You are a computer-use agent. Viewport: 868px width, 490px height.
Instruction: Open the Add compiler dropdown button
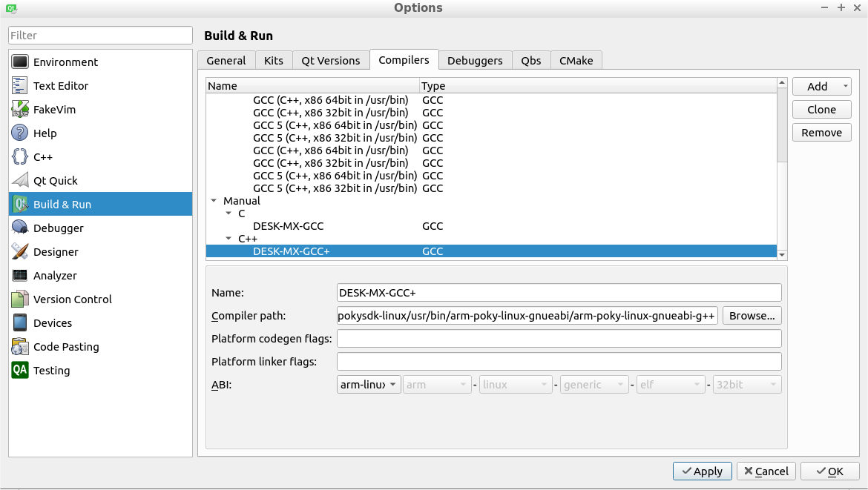tap(821, 87)
